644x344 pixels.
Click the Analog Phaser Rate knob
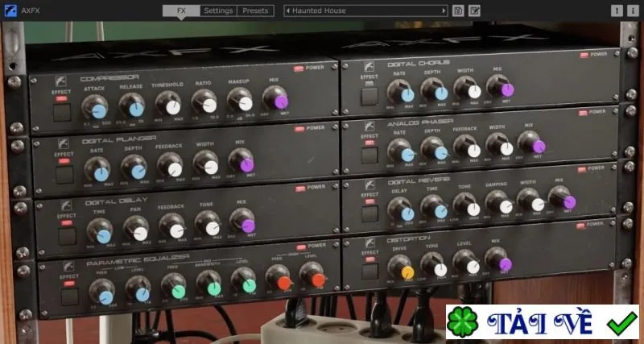pyautogui.click(x=401, y=151)
